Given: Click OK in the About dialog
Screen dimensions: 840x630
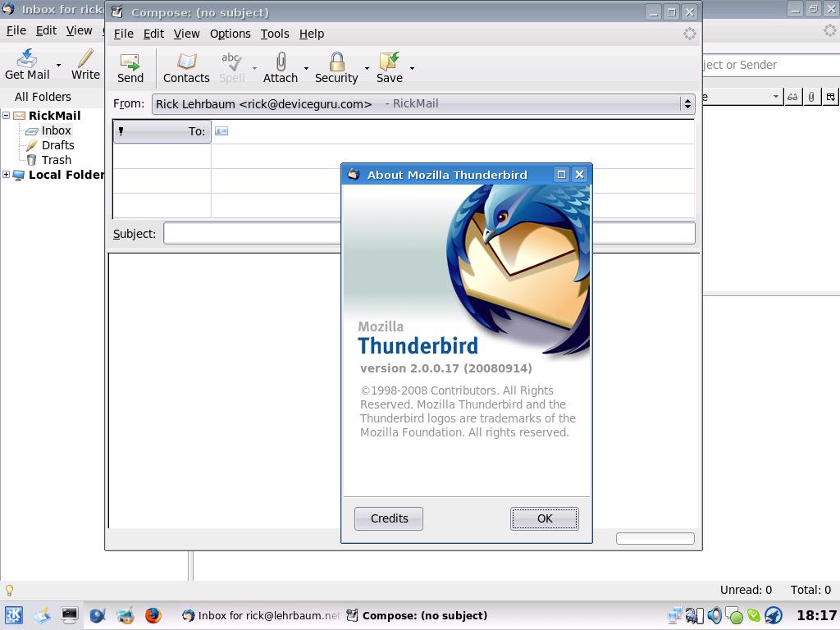Looking at the screenshot, I should point(545,518).
